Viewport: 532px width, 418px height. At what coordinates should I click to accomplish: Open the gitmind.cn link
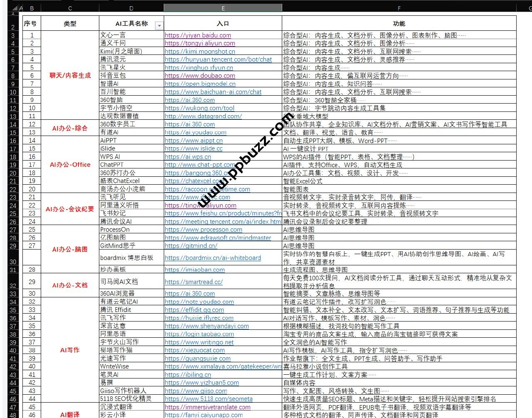191,245
